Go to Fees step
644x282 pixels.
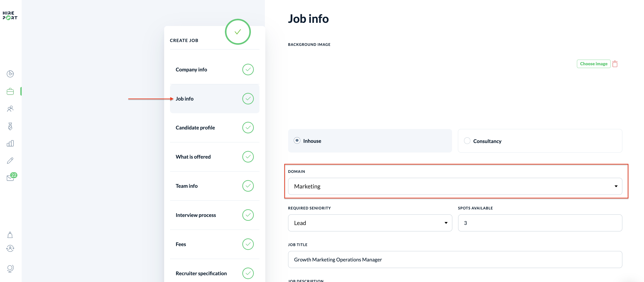pyautogui.click(x=215, y=244)
